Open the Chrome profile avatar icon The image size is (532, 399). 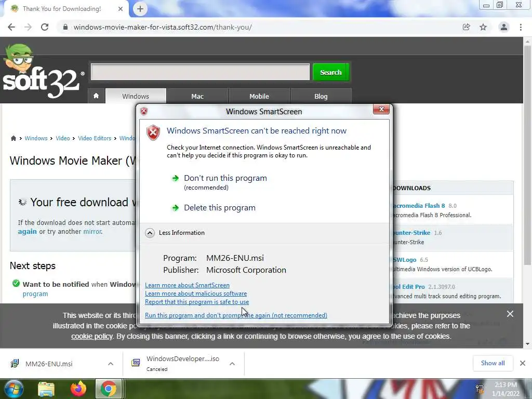pos(504,27)
